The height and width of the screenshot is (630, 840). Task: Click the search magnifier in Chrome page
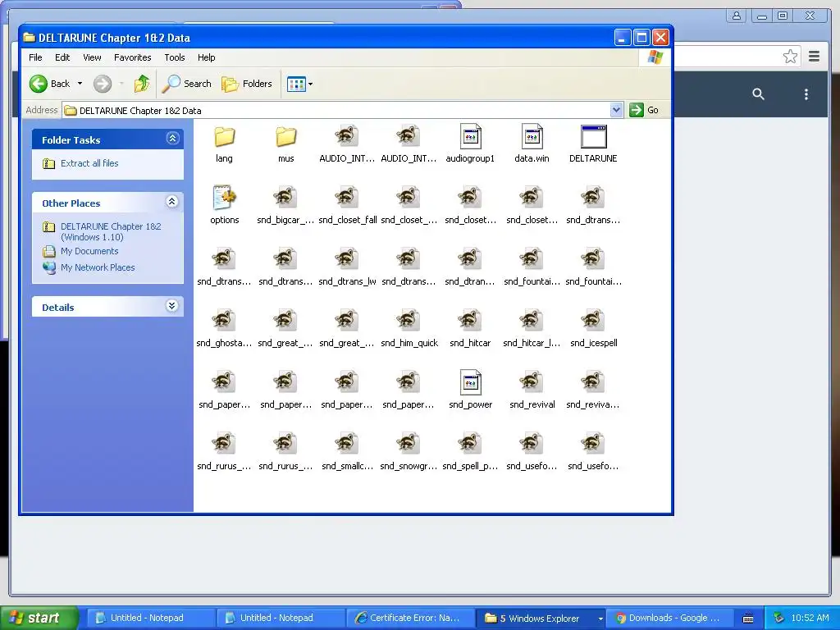pyautogui.click(x=758, y=94)
